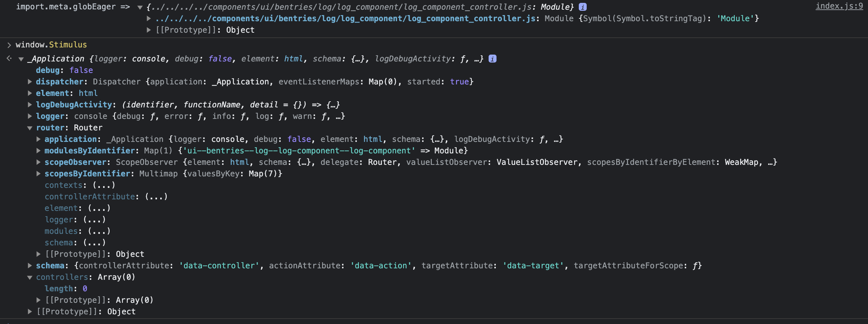Image resolution: width=868 pixels, height=324 pixels.
Task: Expand the element: html property
Action: (x=30, y=93)
